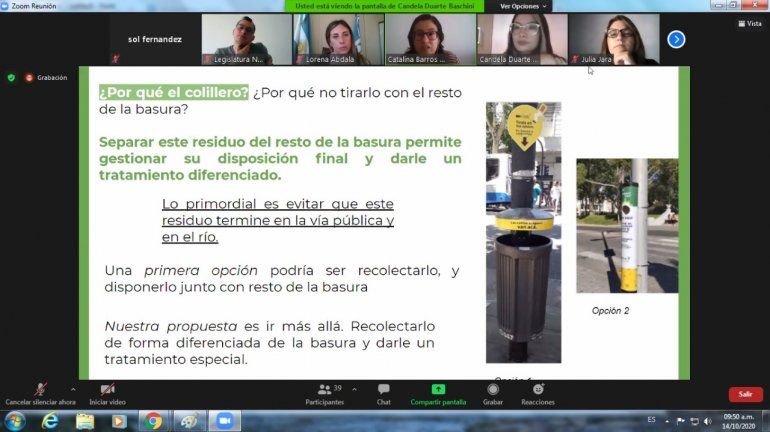Expand audio options arrow beside microphone

click(73, 390)
